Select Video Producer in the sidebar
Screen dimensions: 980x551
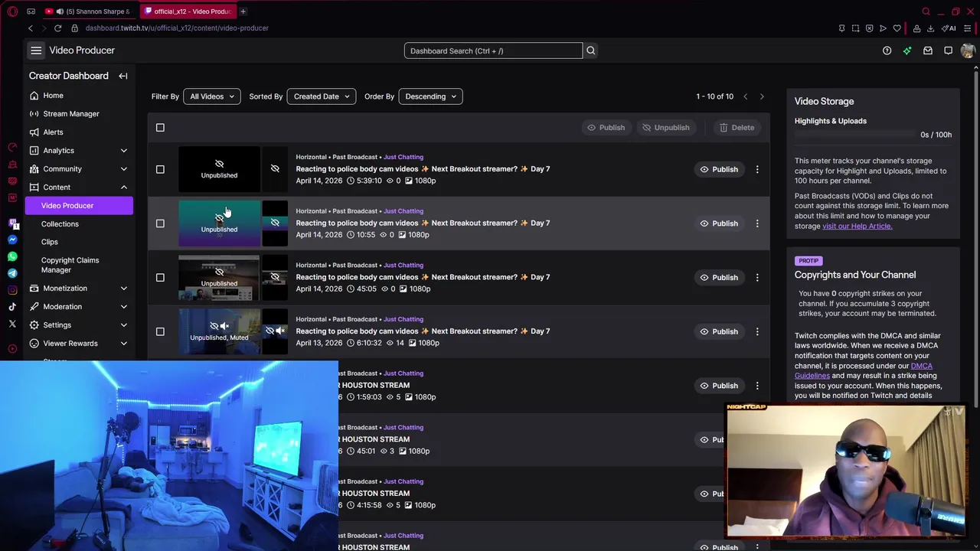click(x=78, y=206)
